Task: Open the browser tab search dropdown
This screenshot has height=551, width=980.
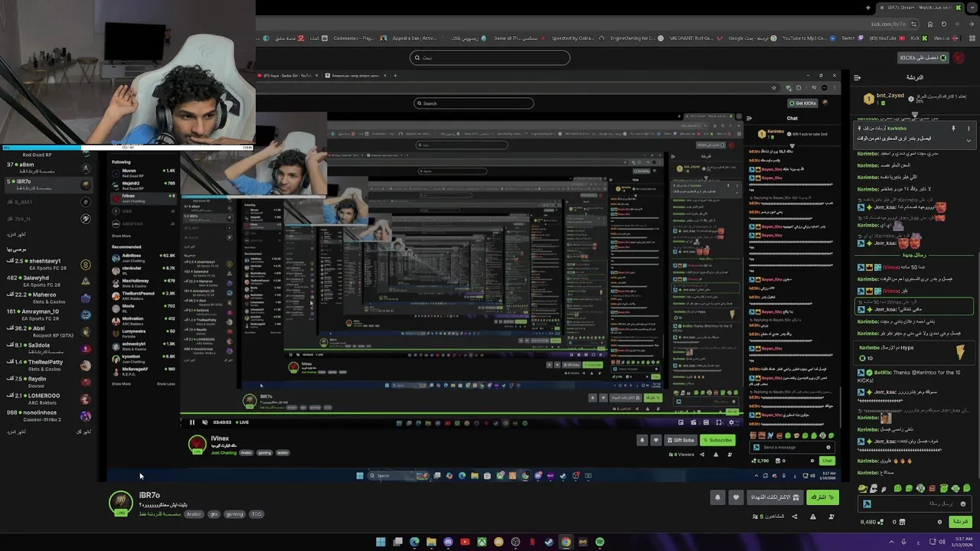Action: point(972,8)
